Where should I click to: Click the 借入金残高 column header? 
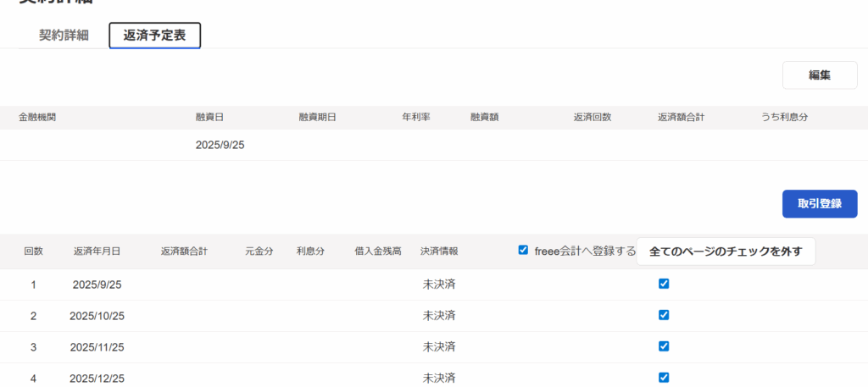pyautogui.click(x=378, y=251)
